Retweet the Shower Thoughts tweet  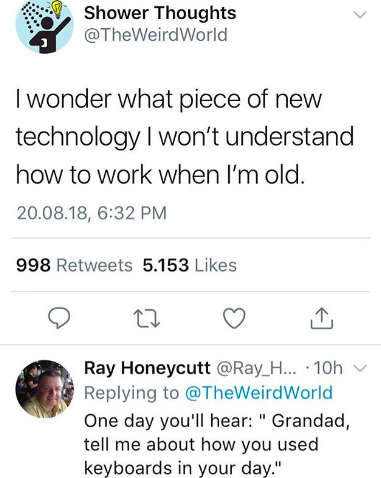pyautogui.click(x=147, y=318)
